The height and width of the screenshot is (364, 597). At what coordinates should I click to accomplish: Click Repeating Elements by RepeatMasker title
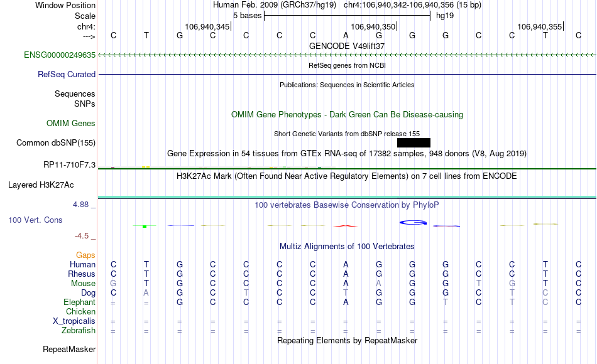[347, 340]
